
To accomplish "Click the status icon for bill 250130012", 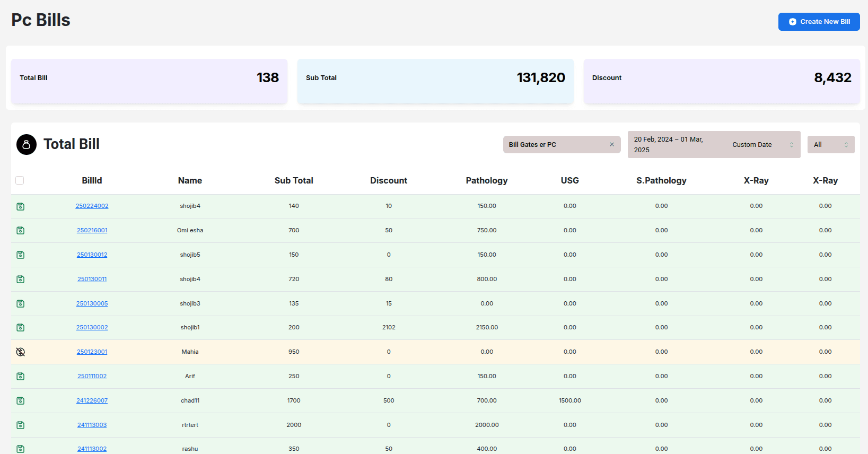I will tap(21, 255).
